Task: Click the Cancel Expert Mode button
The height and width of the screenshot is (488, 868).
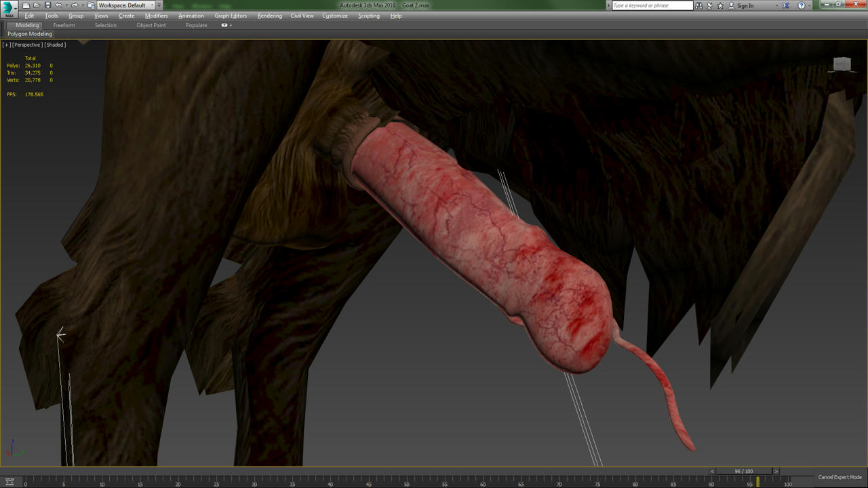Action: click(x=840, y=477)
